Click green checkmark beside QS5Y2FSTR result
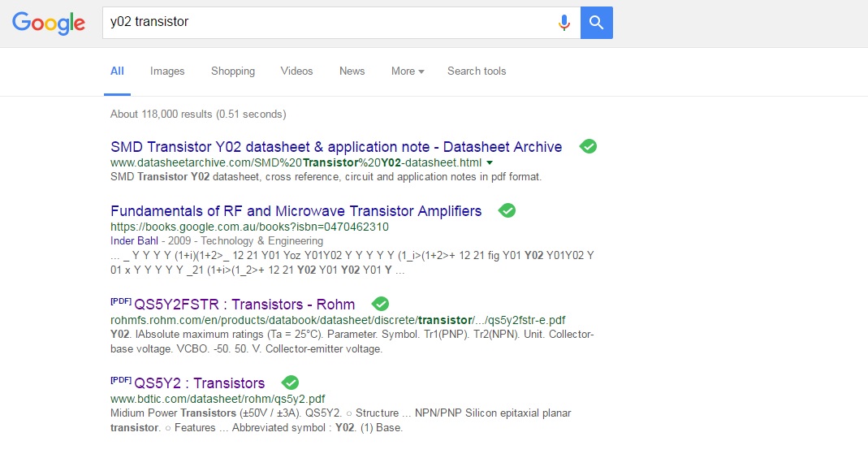Screen dimensions: 868x454 click(x=380, y=304)
